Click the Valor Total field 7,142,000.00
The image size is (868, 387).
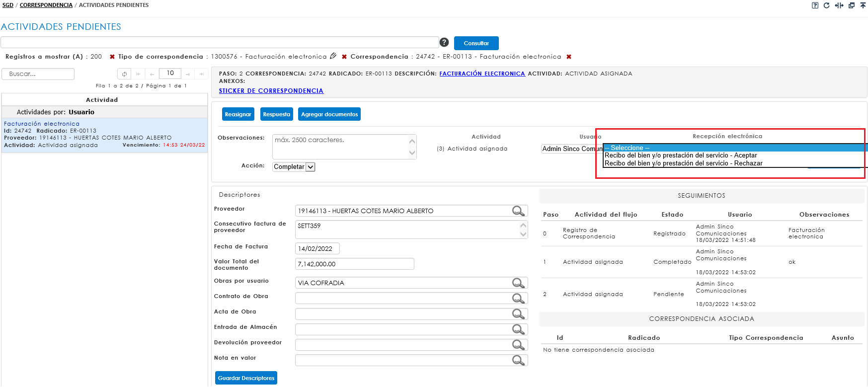(355, 264)
